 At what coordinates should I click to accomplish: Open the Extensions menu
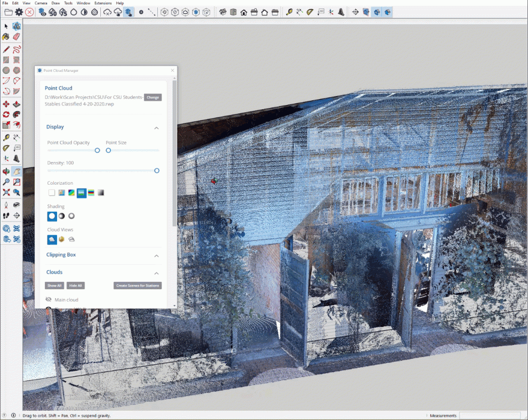point(103,3)
